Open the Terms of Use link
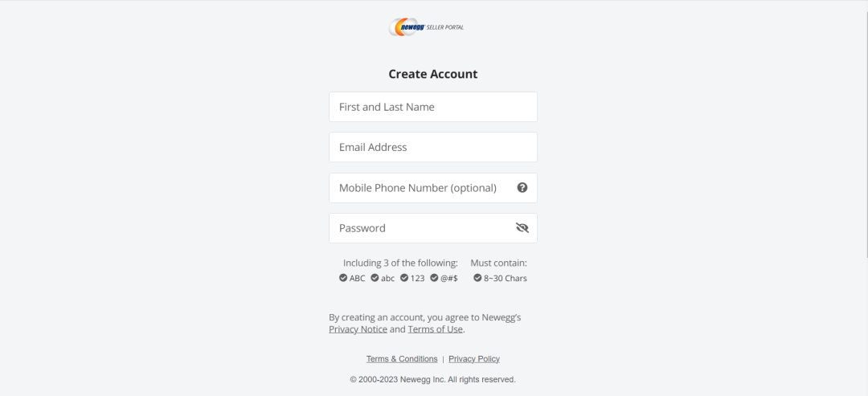The height and width of the screenshot is (396, 868). pos(435,329)
